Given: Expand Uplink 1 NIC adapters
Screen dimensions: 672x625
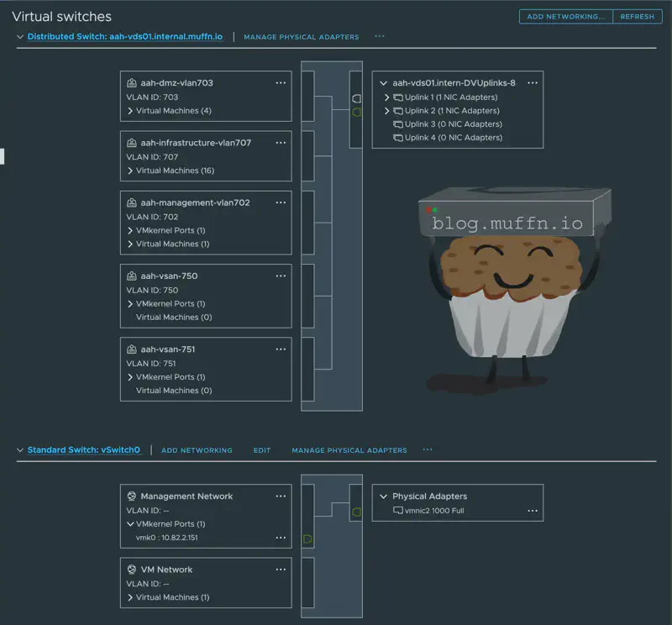Looking at the screenshot, I should coord(387,97).
